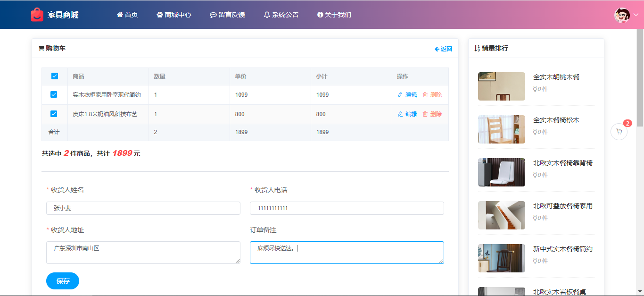Screen dimensions: 644x296
Task: Click the 保存 save button
Action: pyautogui.click(x=63, y=281)
